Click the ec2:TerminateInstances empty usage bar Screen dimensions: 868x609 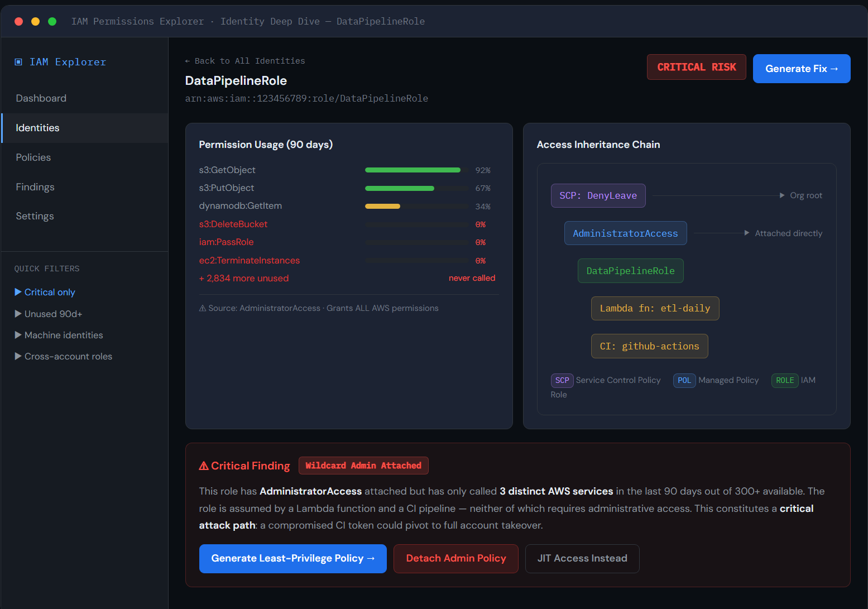[416, 261]
